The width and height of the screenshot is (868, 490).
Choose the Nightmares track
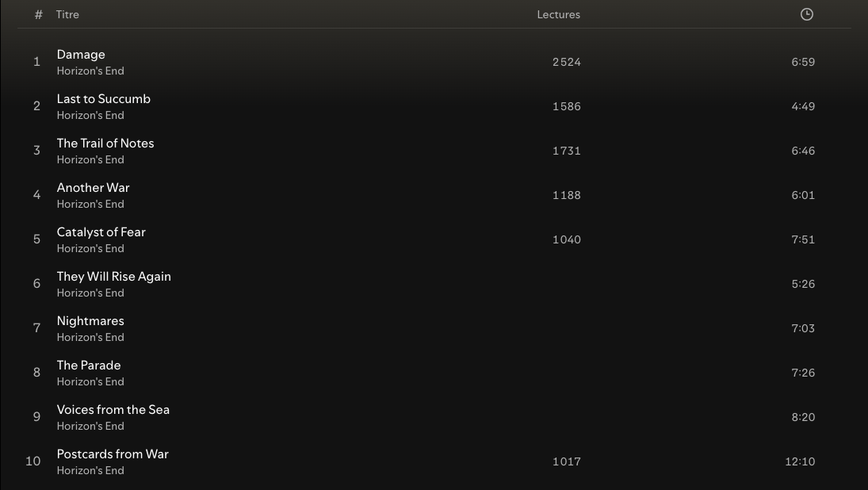[x=90, y=320]
